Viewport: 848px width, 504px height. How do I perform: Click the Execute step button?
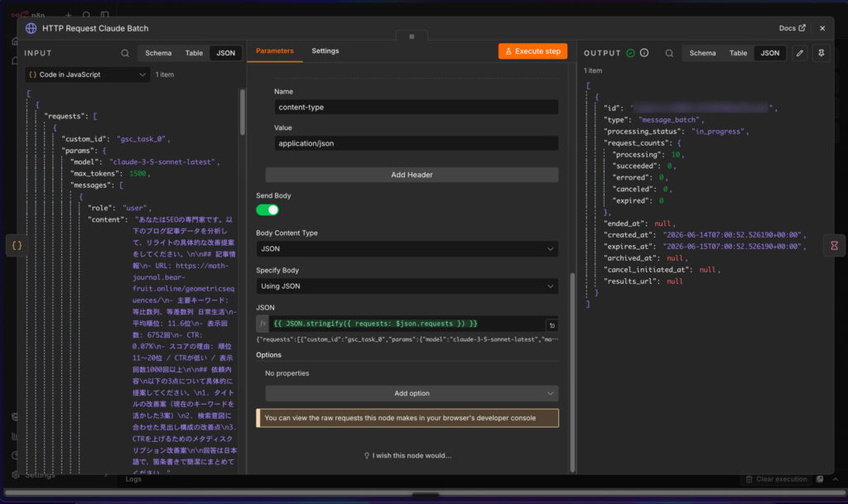pyautogui.click(x=532, y=51)
